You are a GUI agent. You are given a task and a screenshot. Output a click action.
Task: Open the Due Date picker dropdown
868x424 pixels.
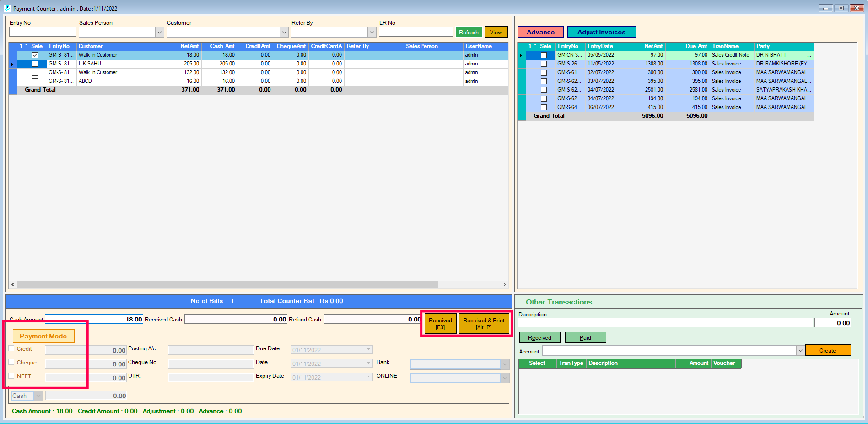(x=368, y=350)
